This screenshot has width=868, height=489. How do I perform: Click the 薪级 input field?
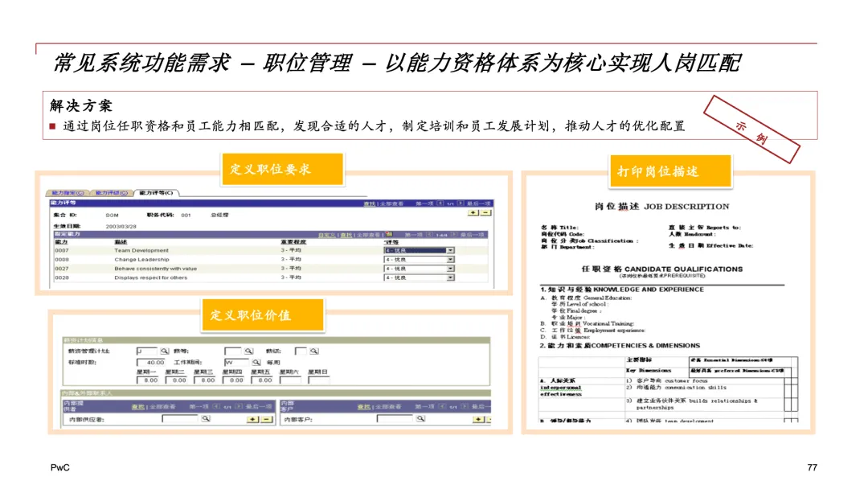pyautogui.click(x=301, y=351)
